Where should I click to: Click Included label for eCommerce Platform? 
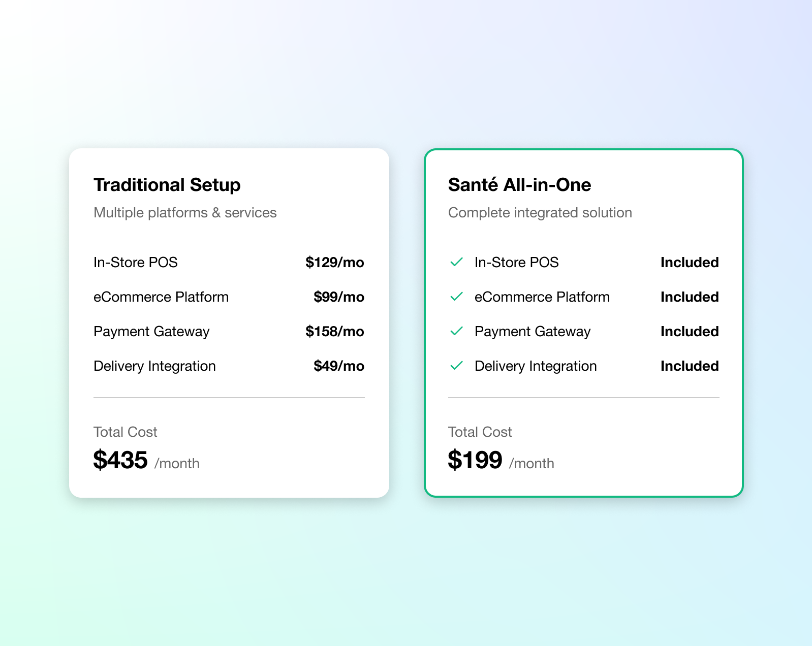click(689, 297)
